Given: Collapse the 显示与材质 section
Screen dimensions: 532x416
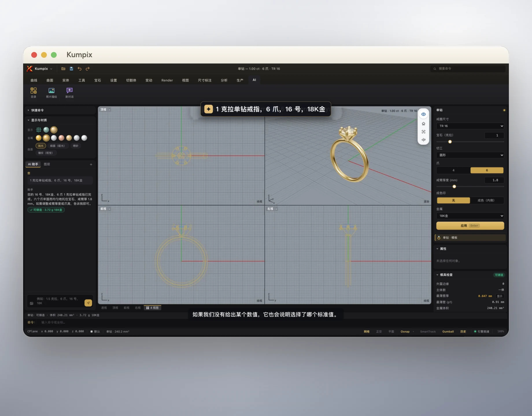Looking at the screenshot, I should click(x=60, y=120).
